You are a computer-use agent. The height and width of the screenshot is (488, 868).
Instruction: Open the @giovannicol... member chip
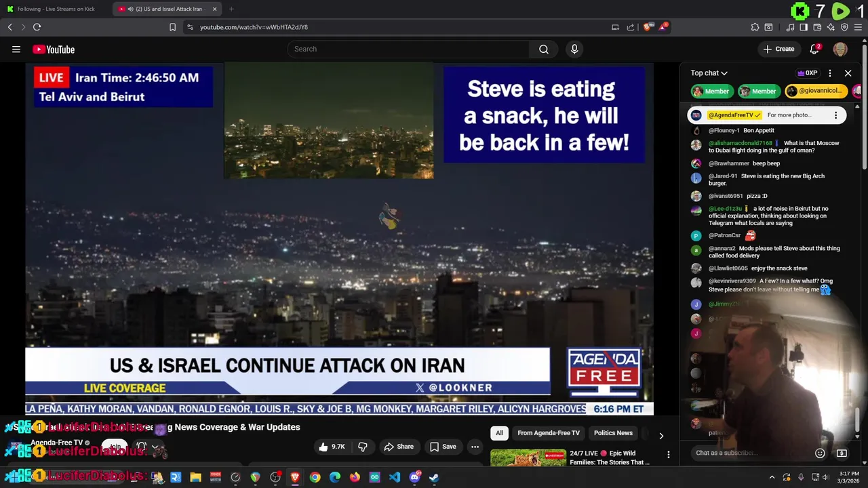(x=815, y=91)
